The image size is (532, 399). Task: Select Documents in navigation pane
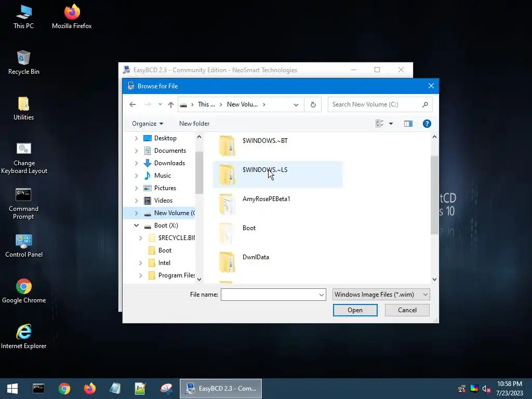pos(170,151)
